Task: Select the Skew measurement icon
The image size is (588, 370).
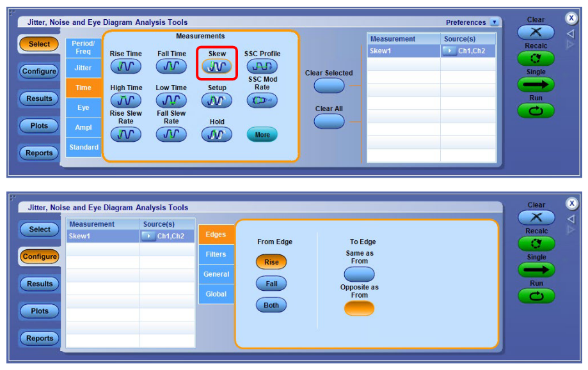Action: point(216,66)
